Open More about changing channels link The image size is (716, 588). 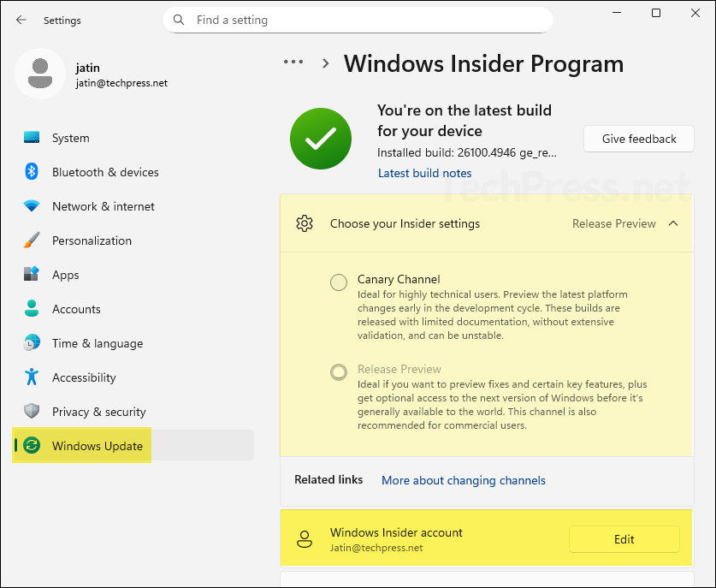click(464, 480)
